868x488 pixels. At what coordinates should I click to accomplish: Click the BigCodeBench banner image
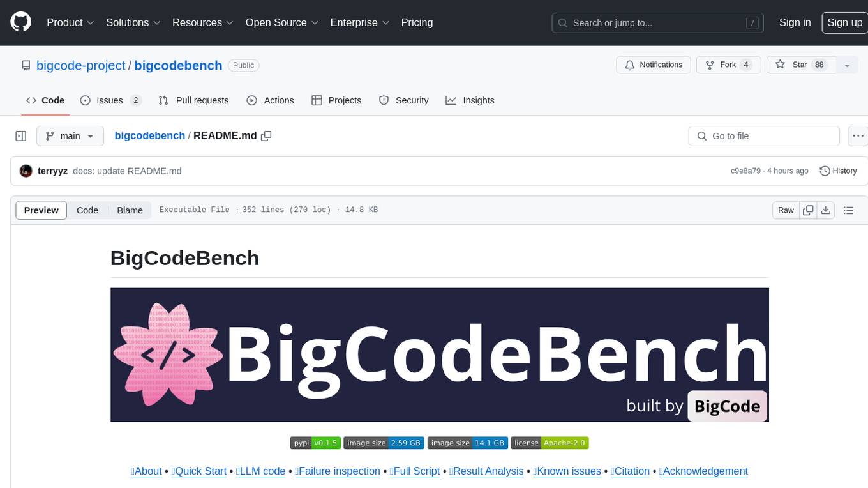pyautogui.click(x=440, y=355)
